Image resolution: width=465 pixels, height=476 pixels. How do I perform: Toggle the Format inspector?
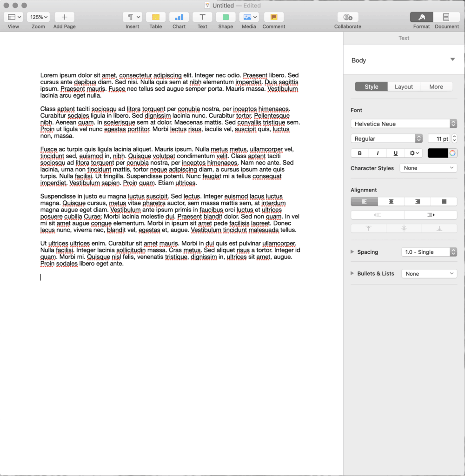point(422,17)
